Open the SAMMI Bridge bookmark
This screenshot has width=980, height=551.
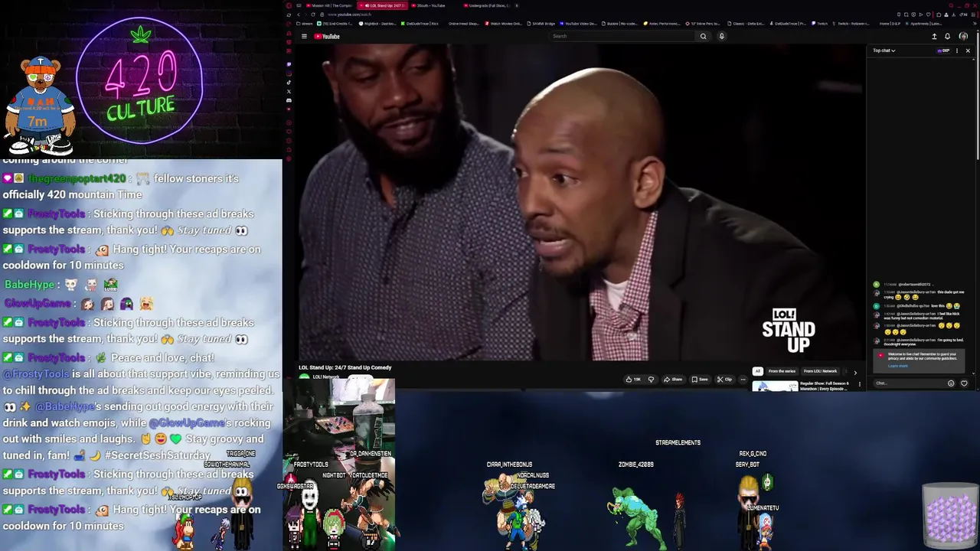(x=540, y=24)
